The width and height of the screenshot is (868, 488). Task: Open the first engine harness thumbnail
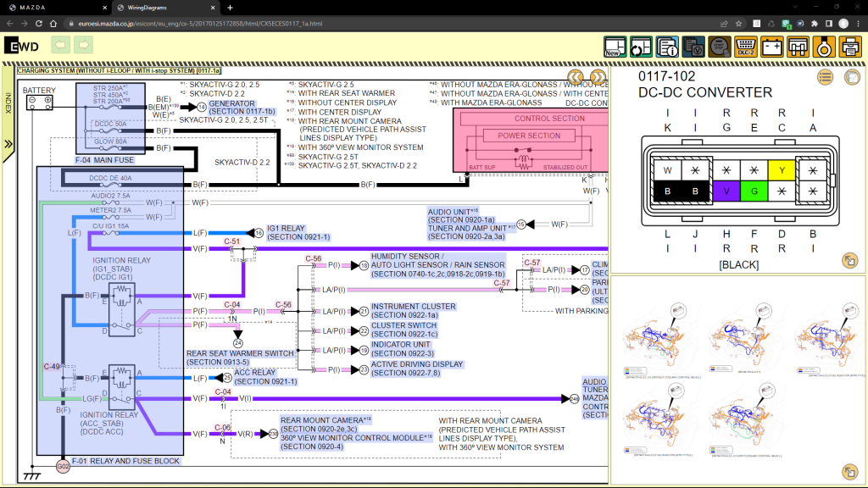[656, 339]
